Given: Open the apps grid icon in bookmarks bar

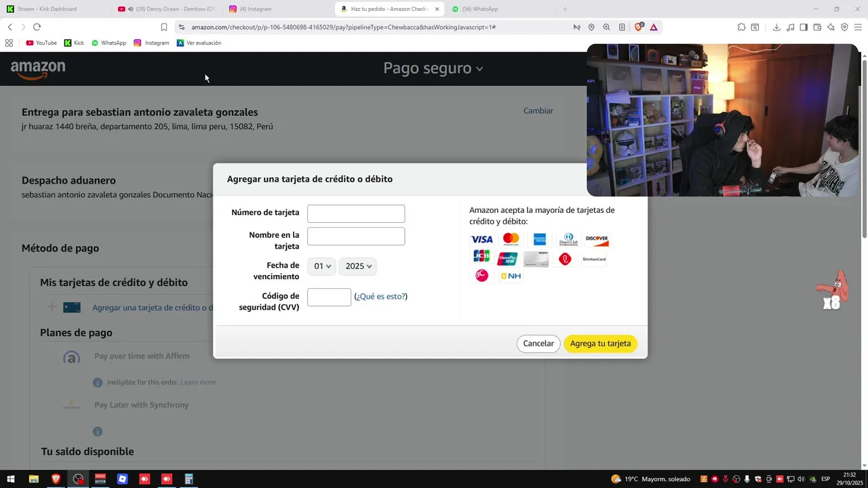Looking at the screenshot, I should pos(9,43).
